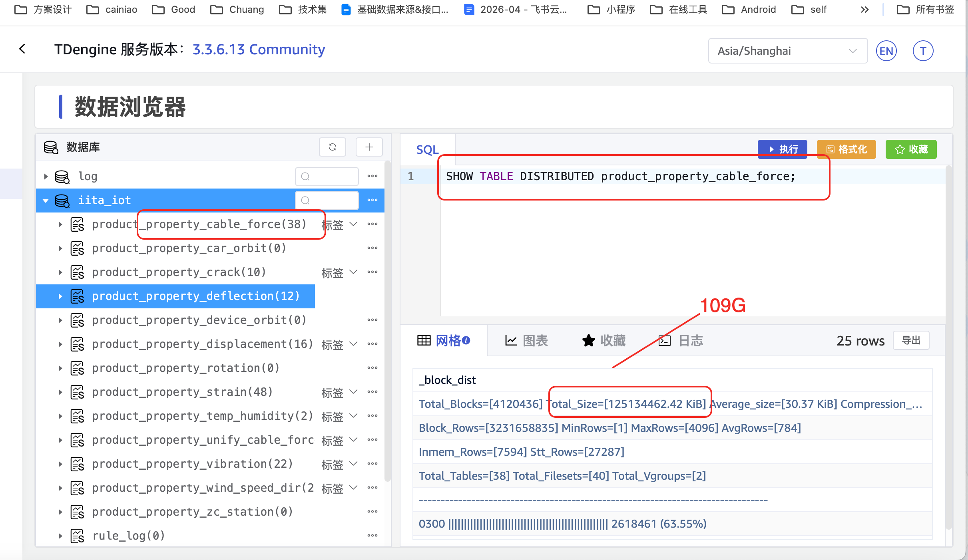Select the Total_Blocks result row
This screenshot has width=968, height=560.
pyautogui.click(x=672, y=404)
